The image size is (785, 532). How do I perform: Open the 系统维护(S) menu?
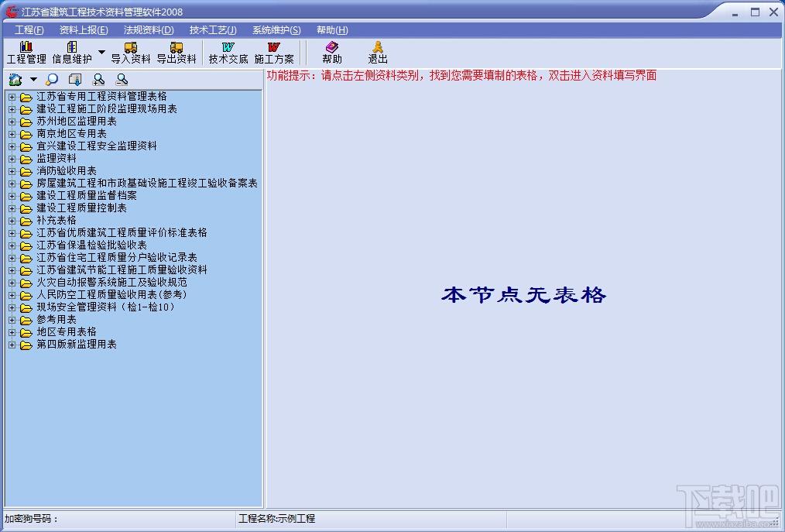[x=276, y=30]
